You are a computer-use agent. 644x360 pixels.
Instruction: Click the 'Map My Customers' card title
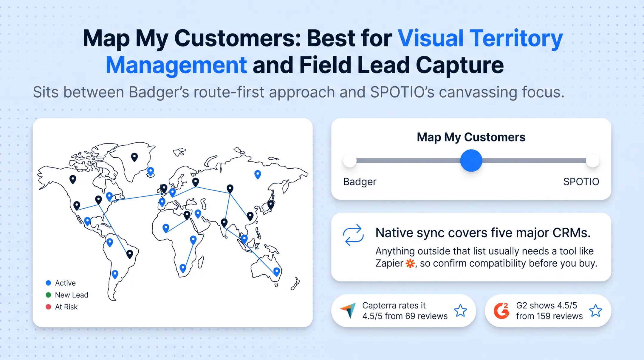coord(471,137)
